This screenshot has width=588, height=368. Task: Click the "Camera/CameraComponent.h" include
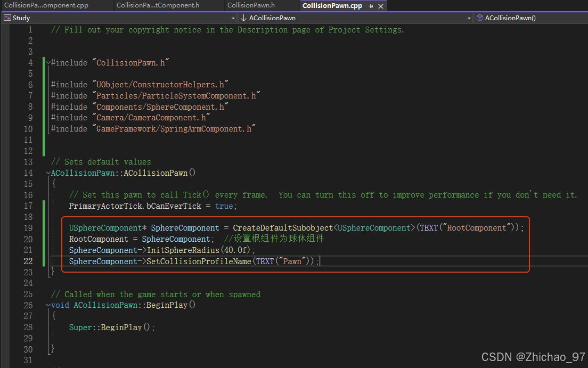151,118
